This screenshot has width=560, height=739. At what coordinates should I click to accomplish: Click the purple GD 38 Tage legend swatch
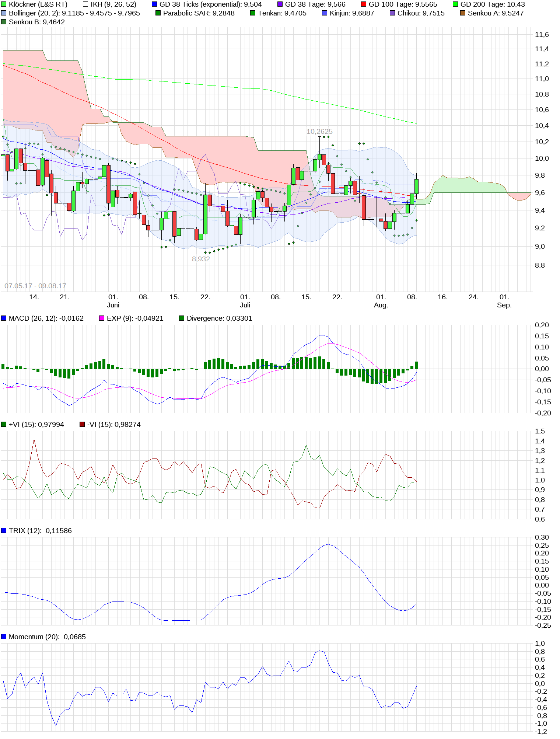[280, 4]
